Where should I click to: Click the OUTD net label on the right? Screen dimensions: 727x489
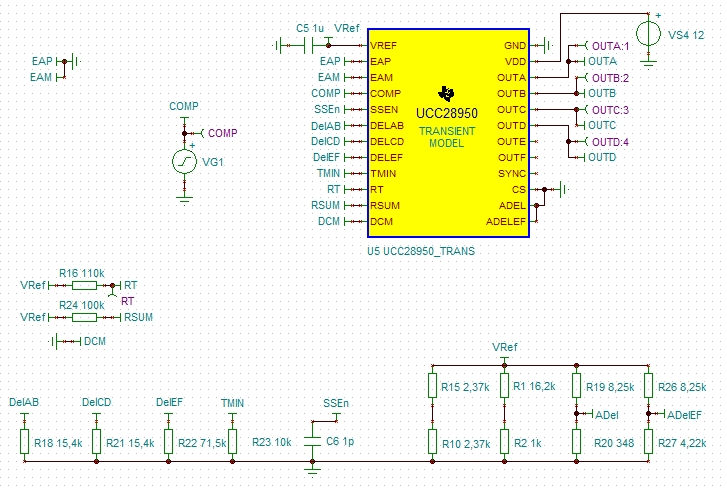(x=602, y=158)
